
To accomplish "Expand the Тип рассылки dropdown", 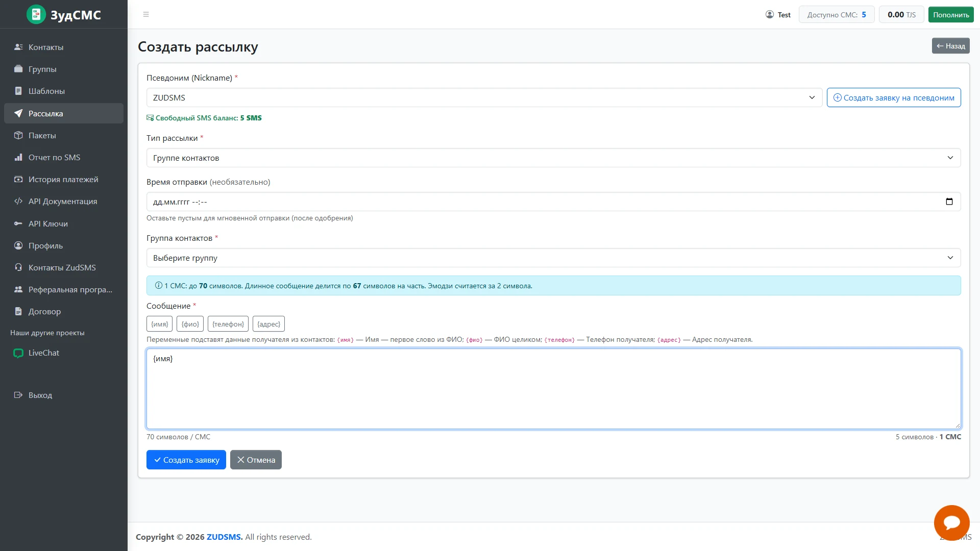I will (x=553, y=158).
